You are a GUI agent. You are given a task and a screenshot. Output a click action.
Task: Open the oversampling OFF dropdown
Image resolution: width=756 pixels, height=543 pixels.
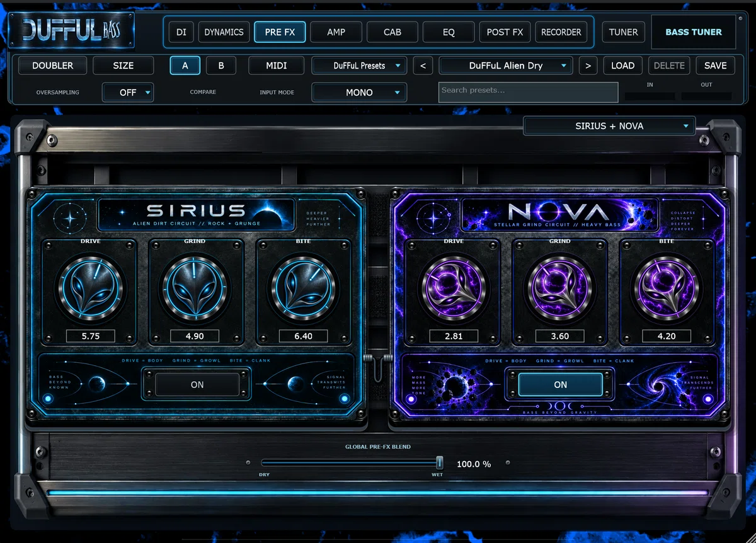[x=128, y=93]
